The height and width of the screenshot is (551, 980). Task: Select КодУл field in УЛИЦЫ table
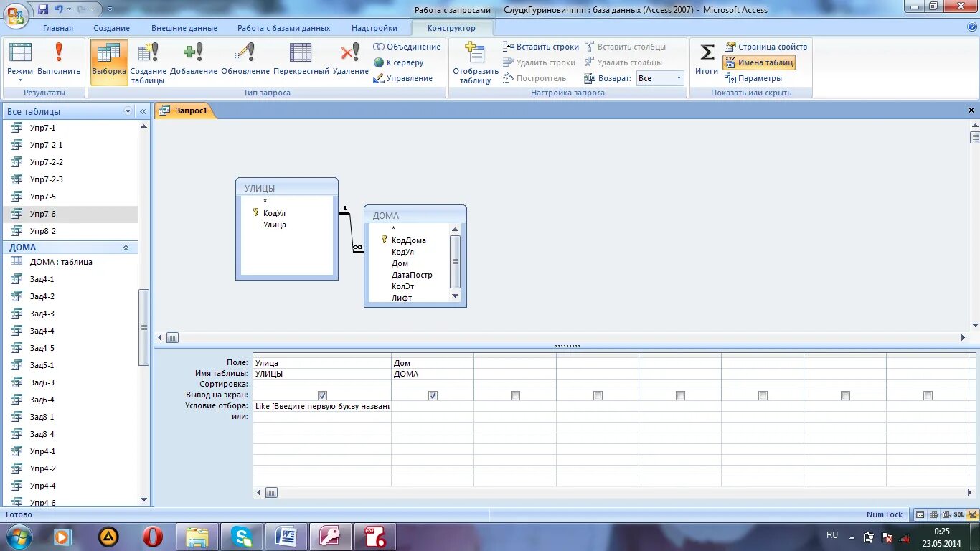[274, 213]
